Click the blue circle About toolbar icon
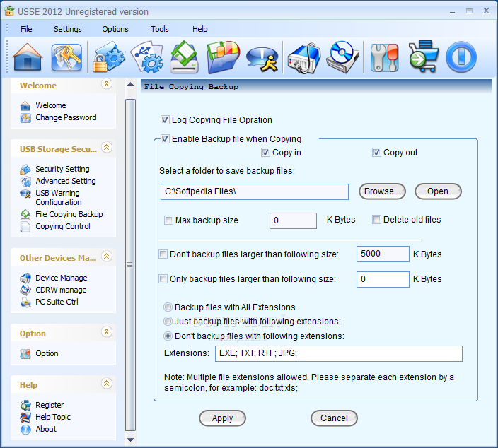 461,57
